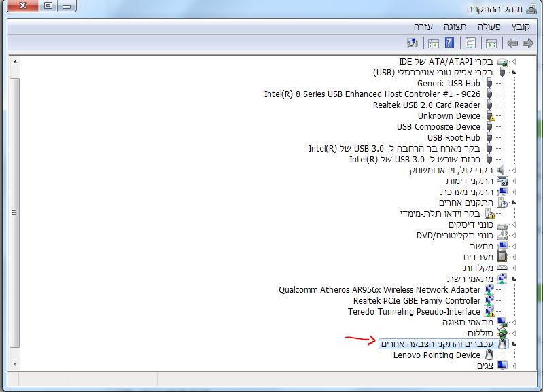Click the כונני דיסקים disk drive icon
Screen dimensions: 543x392
point(502,226)
